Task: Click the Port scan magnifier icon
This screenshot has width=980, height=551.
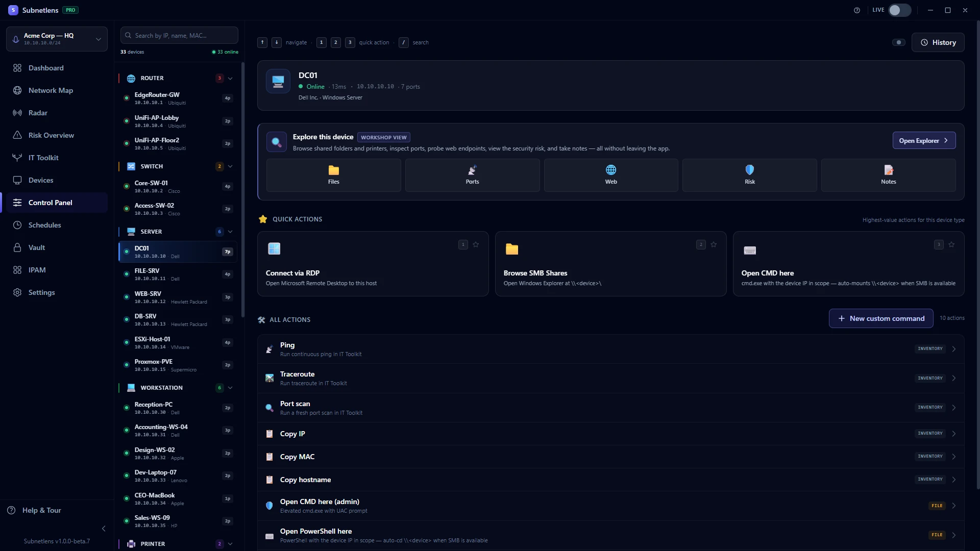Action: 269,408
